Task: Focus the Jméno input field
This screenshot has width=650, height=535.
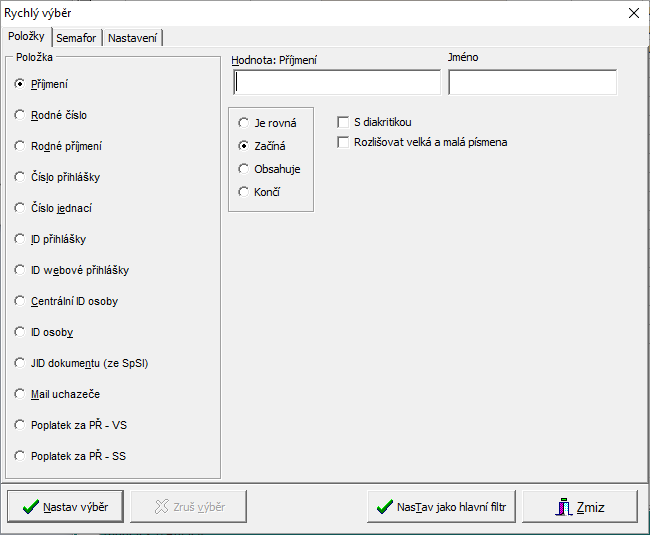Action: (532, 82)
